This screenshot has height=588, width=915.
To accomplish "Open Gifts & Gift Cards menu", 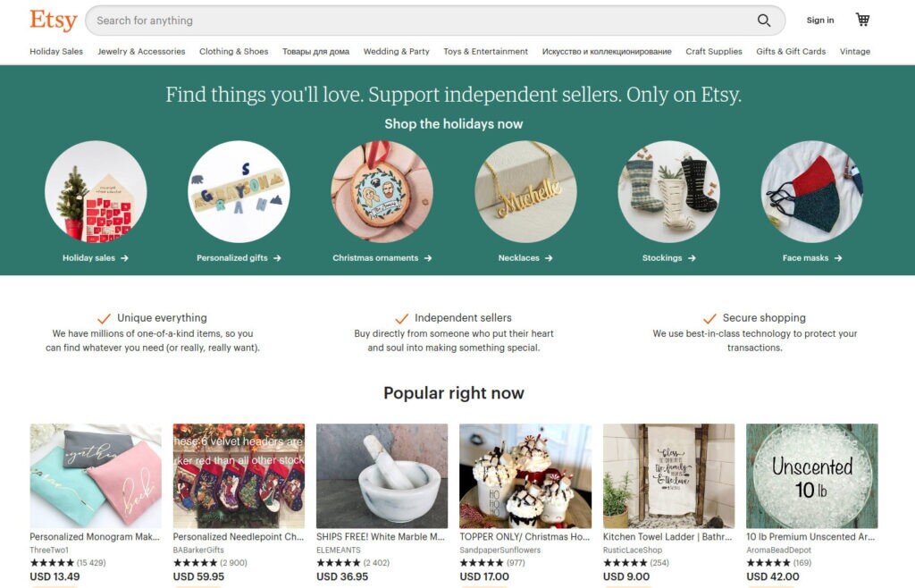I will coord(791,51).
